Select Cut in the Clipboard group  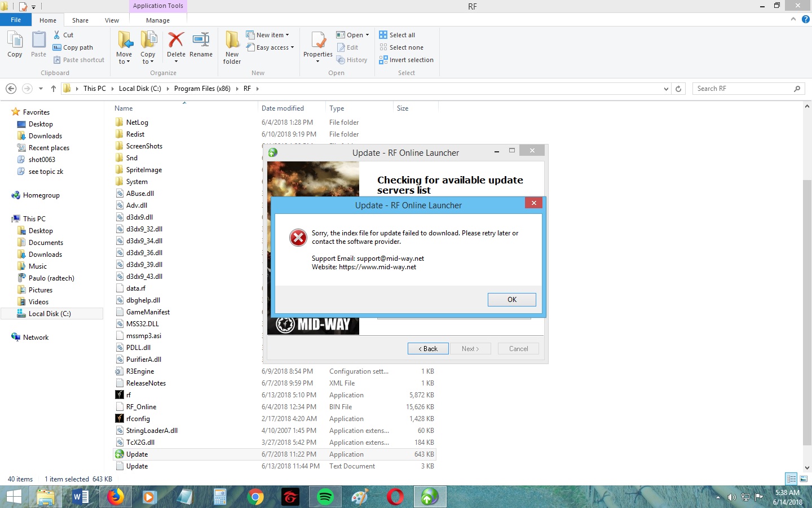click(x=63, y=35)
